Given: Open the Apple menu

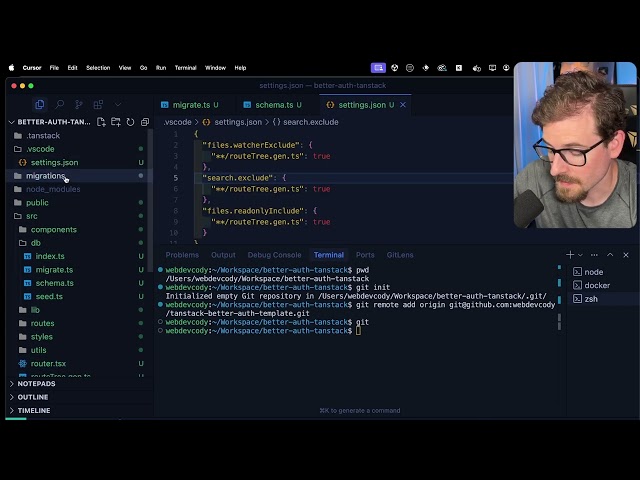Looking at the screenshot, I should [x=11, y=68].
